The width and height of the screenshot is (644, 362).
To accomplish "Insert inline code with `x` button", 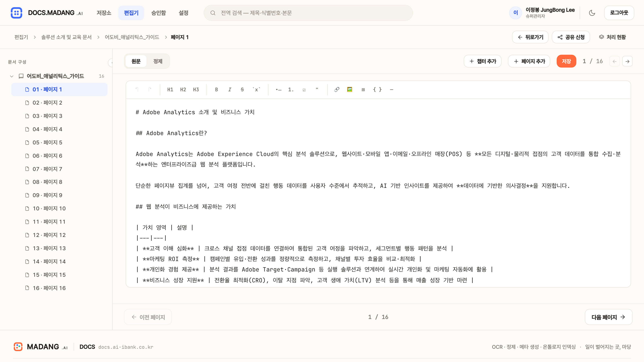I will pyautogui.click(x=257, y=89).
